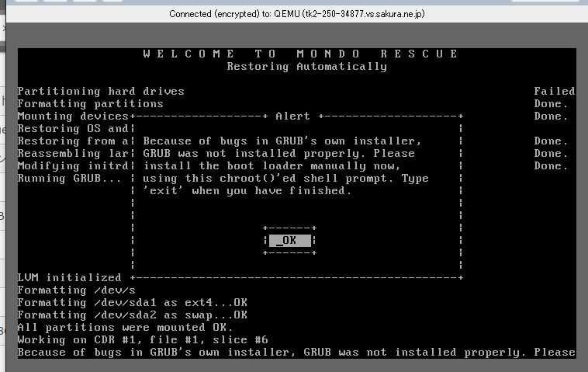Click alert text 'exit' when you have finished

click(x=247, y=191)
